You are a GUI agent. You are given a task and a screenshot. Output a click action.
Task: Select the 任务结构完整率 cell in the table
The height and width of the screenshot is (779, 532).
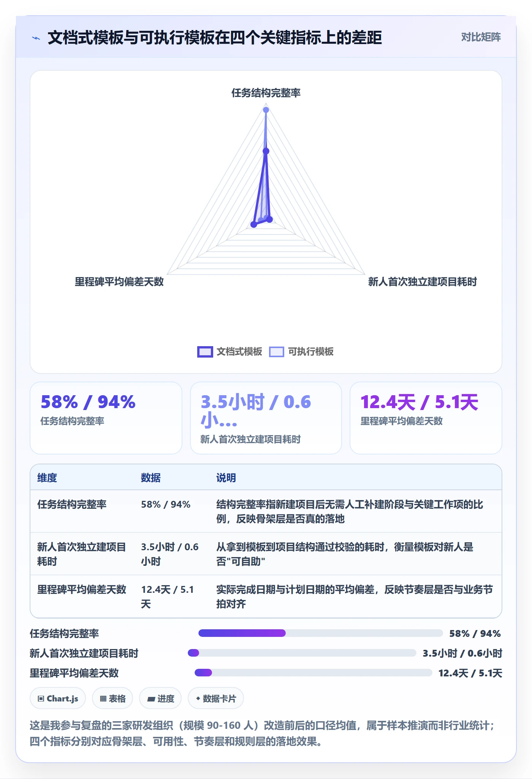click(x=82, y=511)
